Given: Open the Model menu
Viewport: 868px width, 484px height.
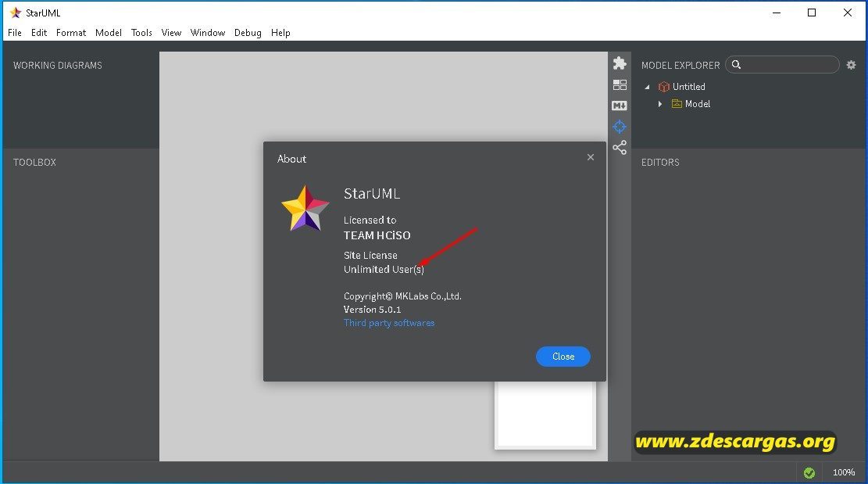Looking at the screenshot, I should (109, 33).
